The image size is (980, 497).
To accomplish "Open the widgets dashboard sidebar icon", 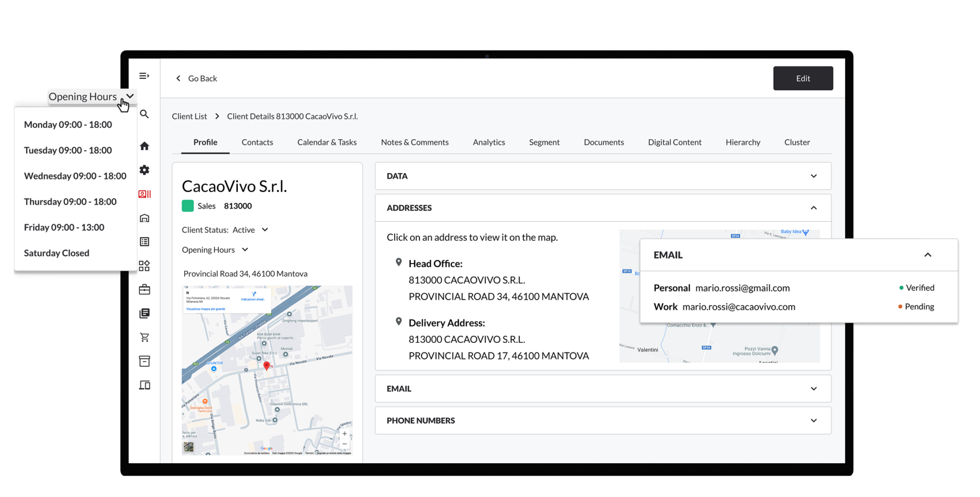I will pos(144,266).
